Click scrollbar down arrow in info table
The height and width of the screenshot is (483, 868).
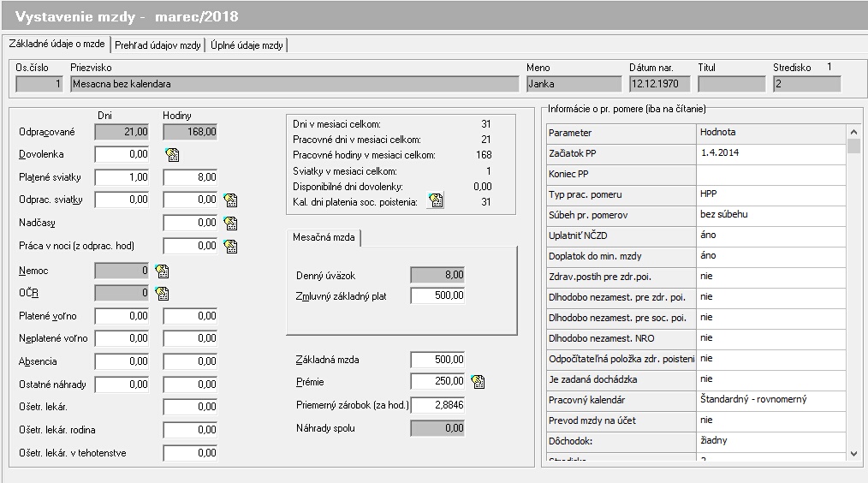853,453
